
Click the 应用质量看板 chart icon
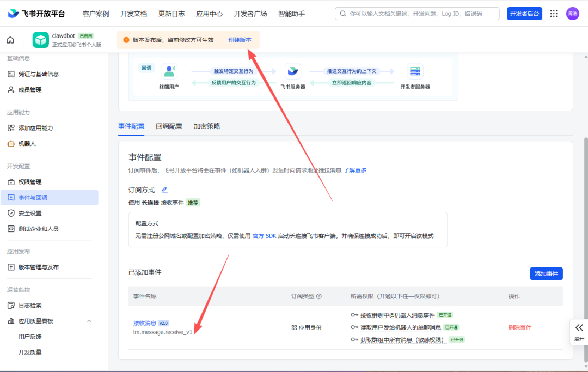(11, 321)
